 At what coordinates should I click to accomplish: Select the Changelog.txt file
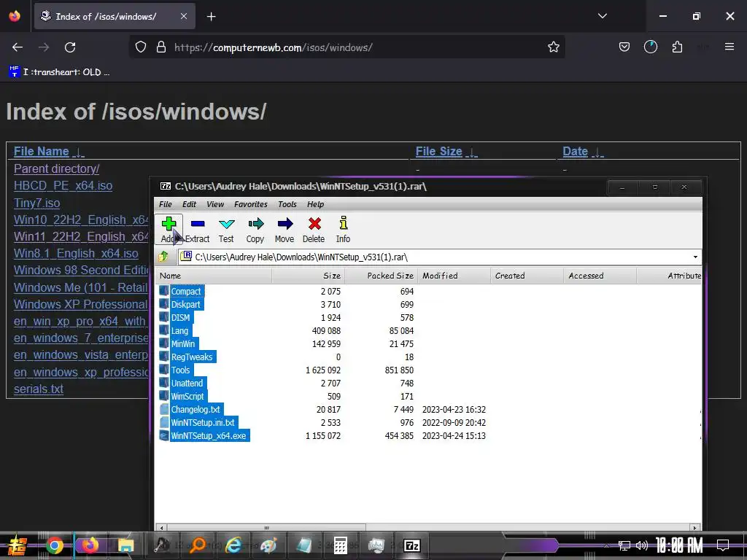pos(196,410)
